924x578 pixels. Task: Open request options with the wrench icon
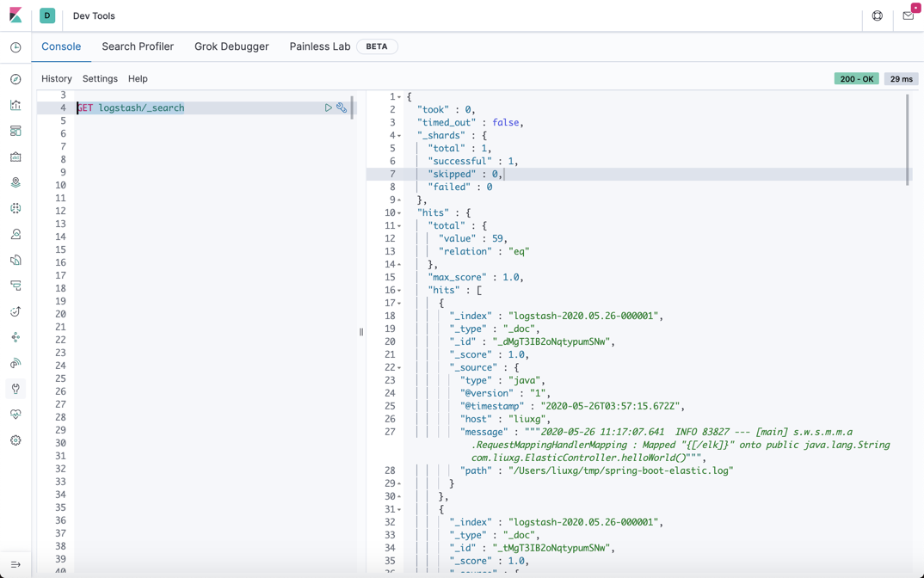[342, 108]
